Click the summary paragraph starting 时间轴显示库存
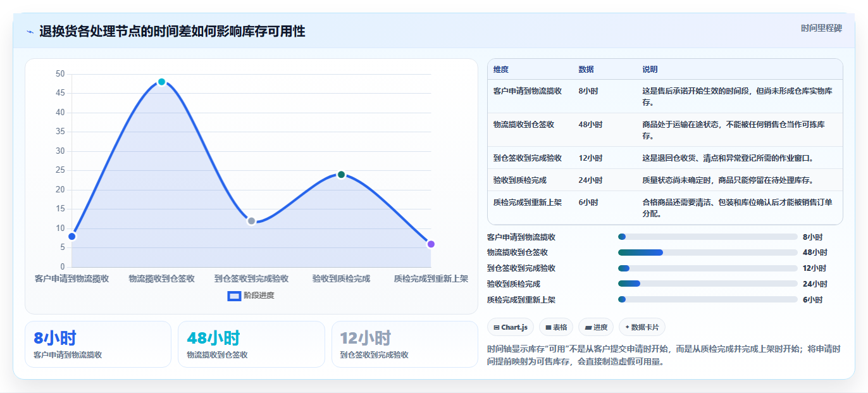This screenshot has width=868, height=393. pos(664,356)
